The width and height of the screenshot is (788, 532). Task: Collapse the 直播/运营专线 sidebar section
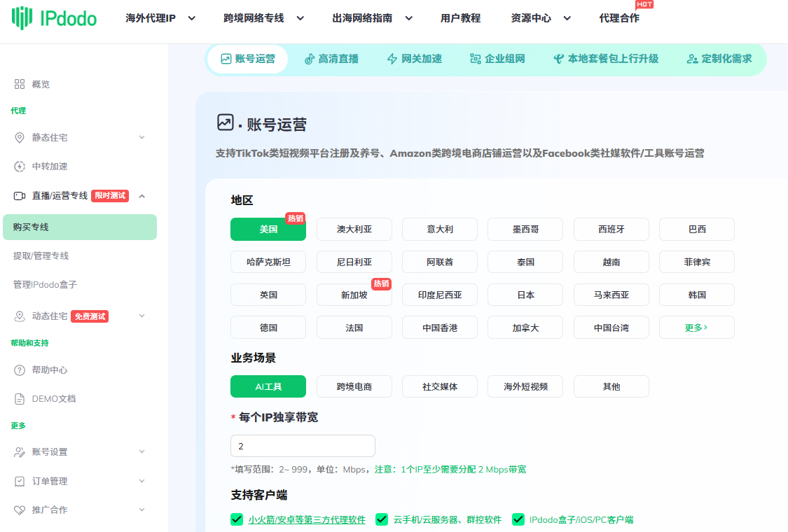click(142, 196)
